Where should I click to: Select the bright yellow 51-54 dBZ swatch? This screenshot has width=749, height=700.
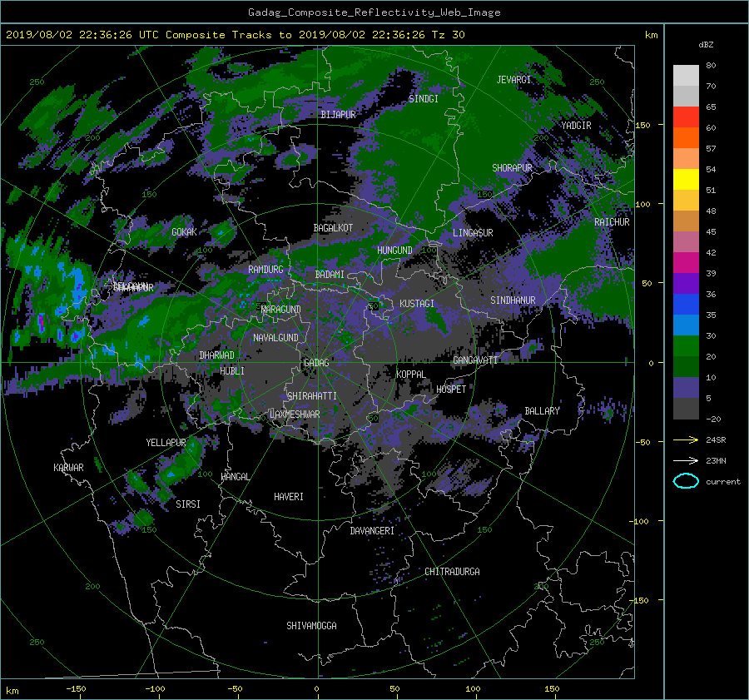click(x=686, y=180)
